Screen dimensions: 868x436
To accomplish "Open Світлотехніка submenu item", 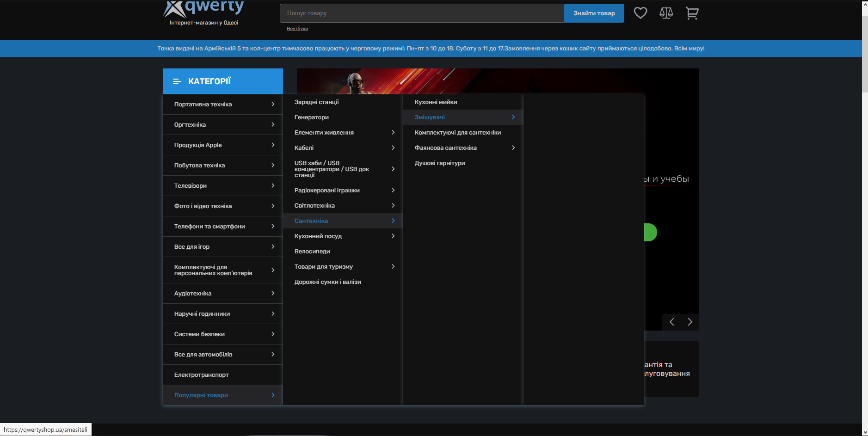I will click(343, 206).
